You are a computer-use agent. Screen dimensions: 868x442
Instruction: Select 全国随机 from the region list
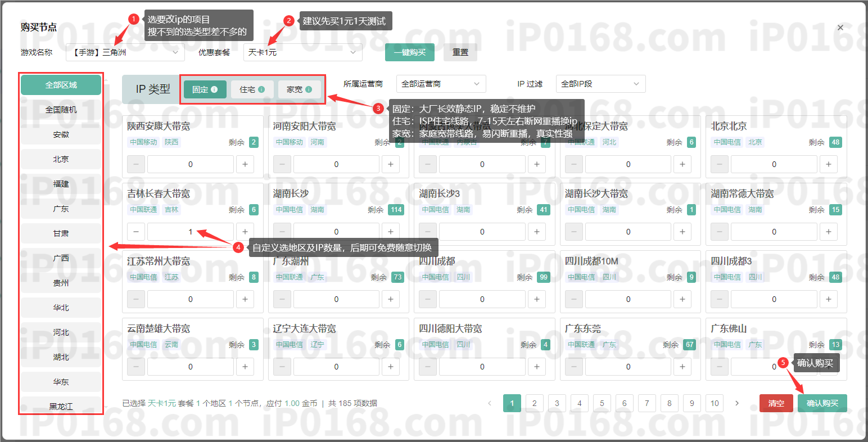pyautogui.click(x=60, y=109)
